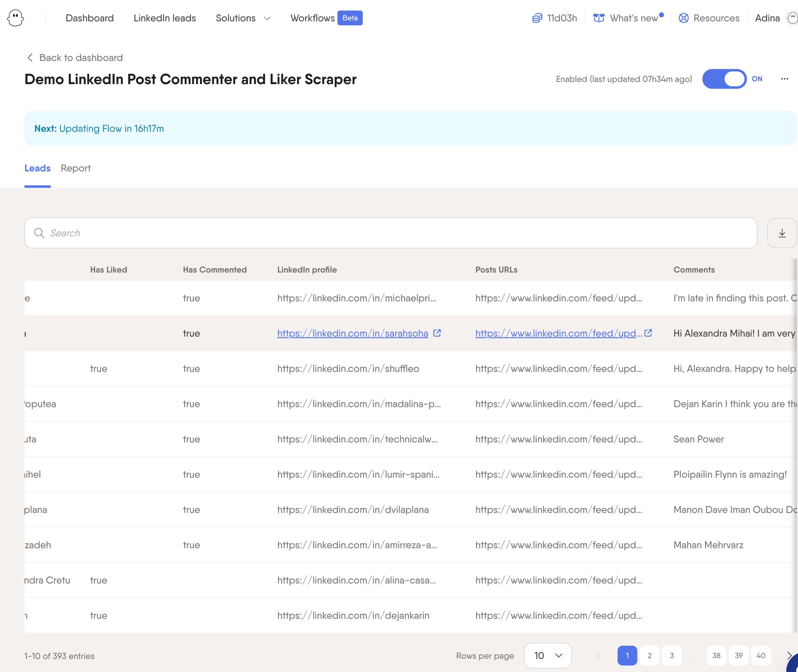
Task: Open the three-dots more options menu
Action: point(784,79)
